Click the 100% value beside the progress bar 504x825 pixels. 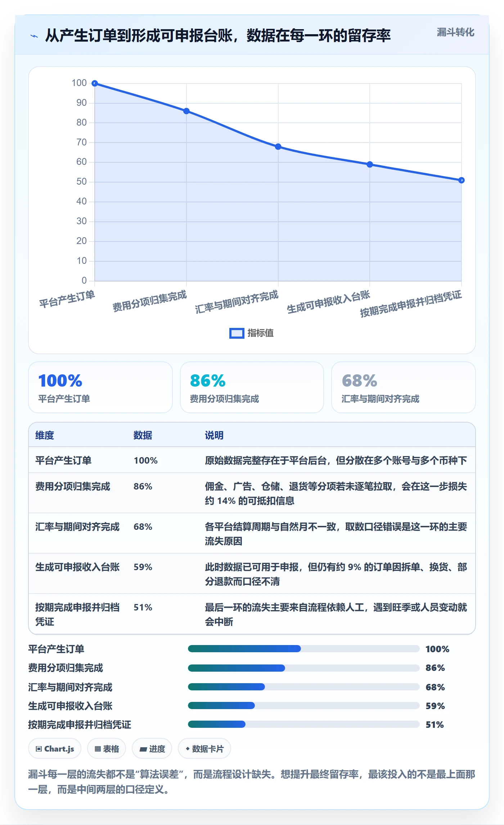437,649
